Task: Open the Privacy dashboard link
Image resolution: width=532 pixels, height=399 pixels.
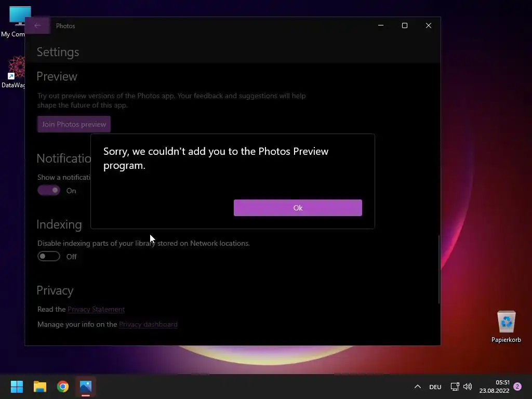Action: tap(148, 324)
